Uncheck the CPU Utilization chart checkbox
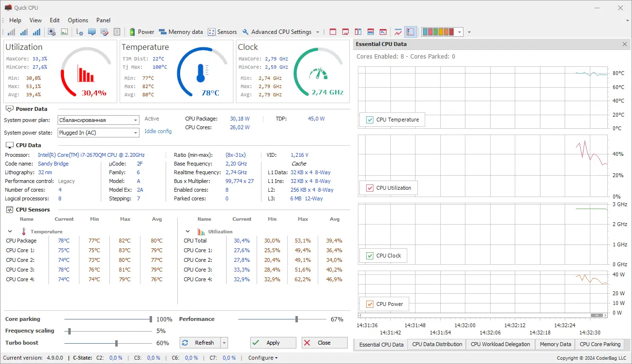This screenshot has width=632, height=364. 370,188
